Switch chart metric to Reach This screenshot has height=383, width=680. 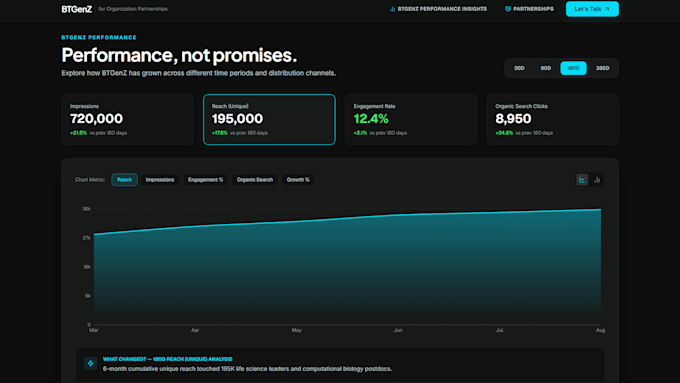click(124, 180)
